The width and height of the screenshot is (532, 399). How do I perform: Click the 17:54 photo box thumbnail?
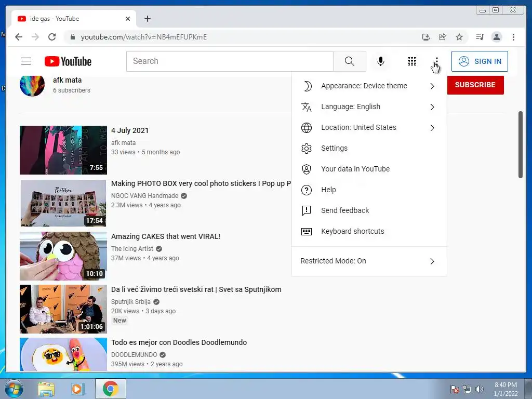(x=63, y=203)
